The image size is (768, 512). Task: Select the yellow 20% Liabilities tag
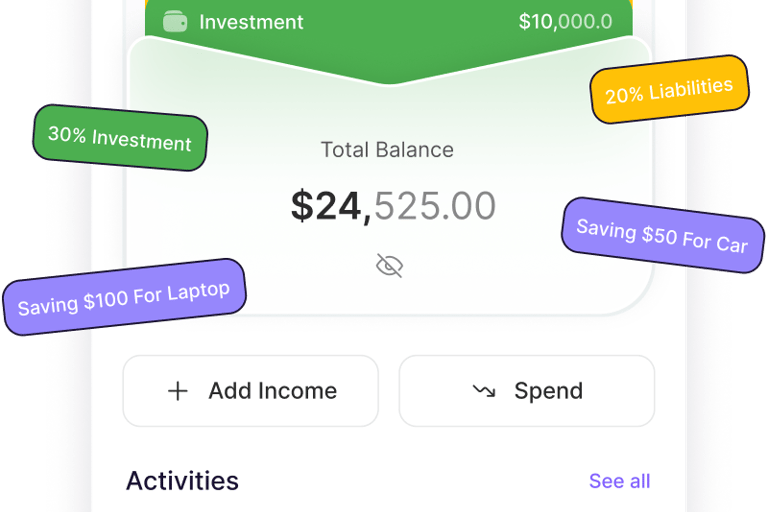tap(669, 92)
